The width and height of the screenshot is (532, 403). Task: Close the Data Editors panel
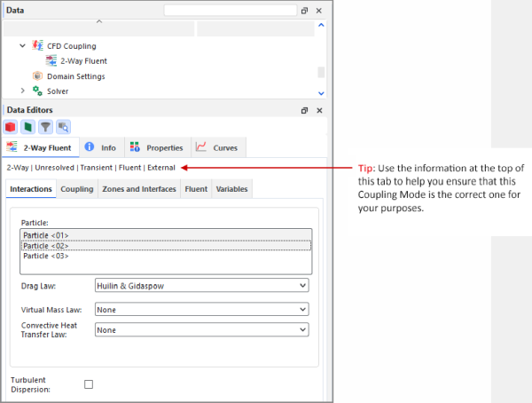(x=319, y=110)
